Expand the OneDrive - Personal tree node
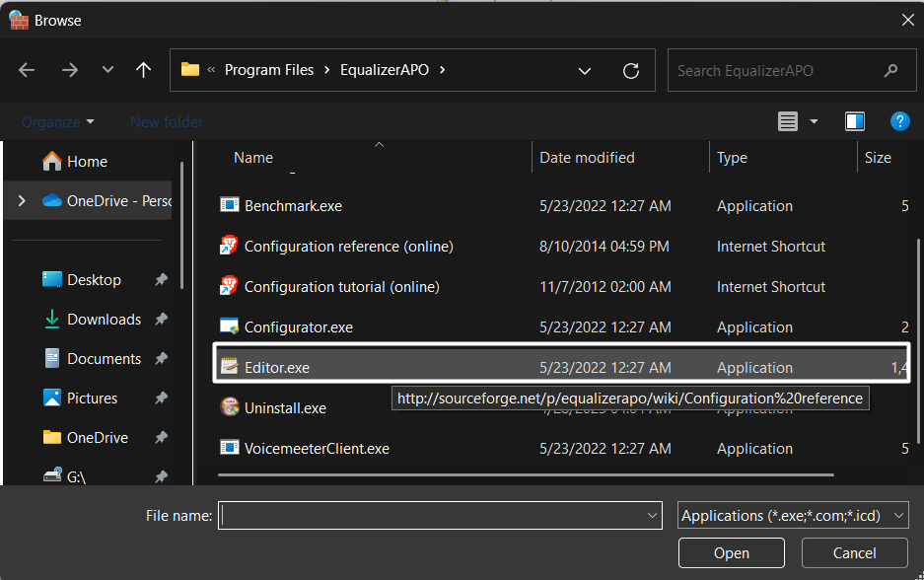This screenshot has height=580, width=924. click(22, 201)
